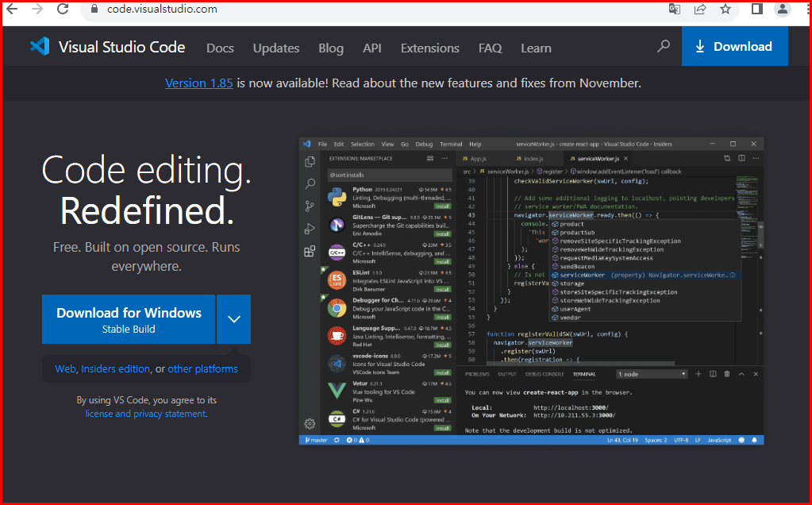The height and width of the screenshot is (505, 812).
Task: Click the File menu in the VS Code screenshot
Action: (322, 144)
